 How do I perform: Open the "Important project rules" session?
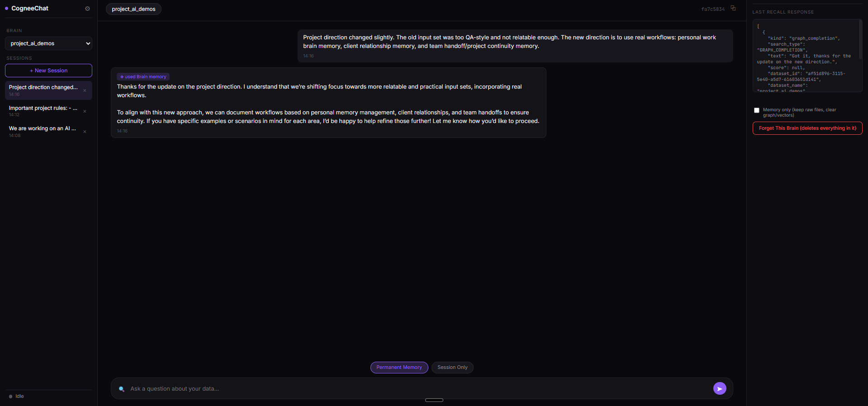pos(43,111)
